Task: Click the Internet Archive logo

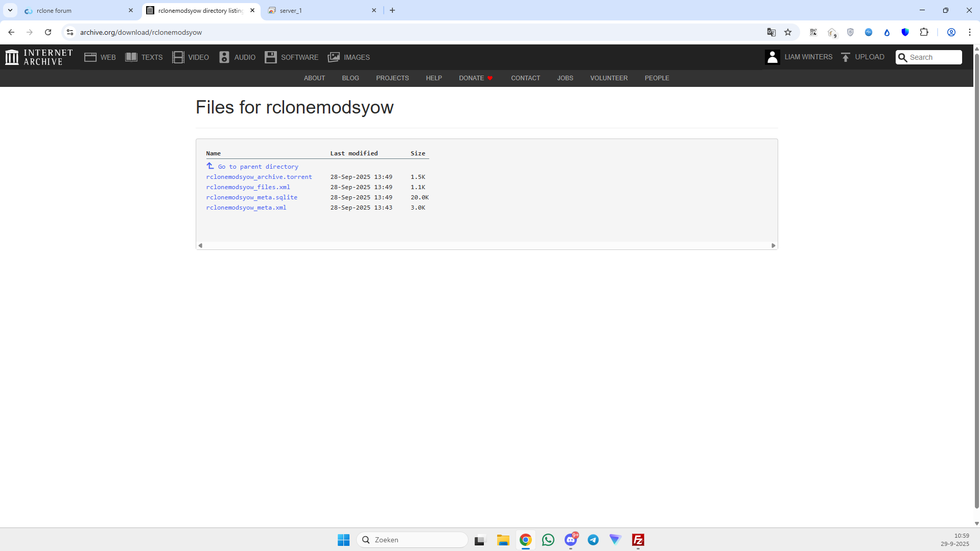Action: [39, 57]
